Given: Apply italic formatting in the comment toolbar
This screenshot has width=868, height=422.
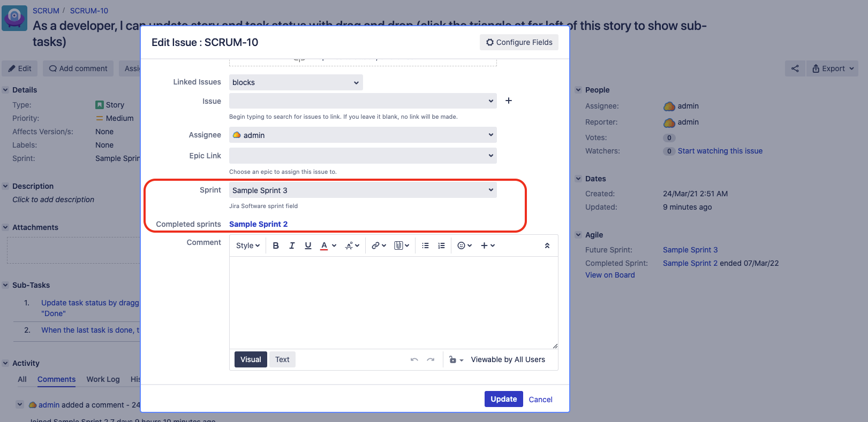Looking at the screenshot, I should 292,245.
